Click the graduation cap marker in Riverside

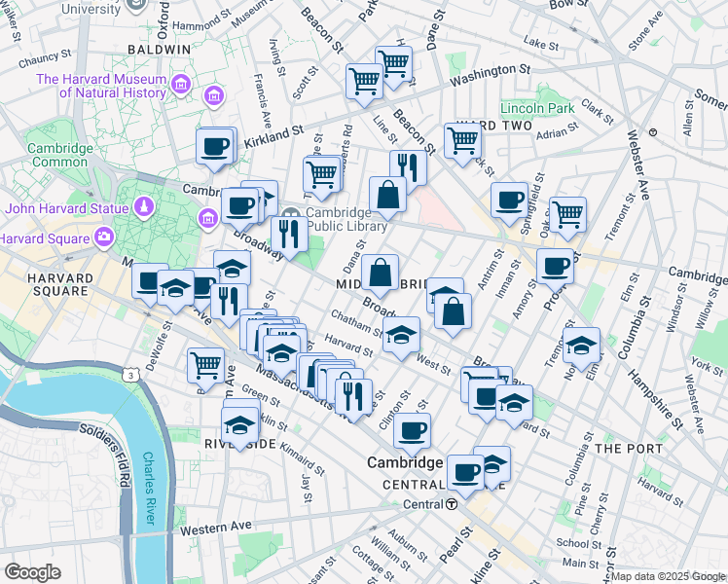[x=239, y=423]
